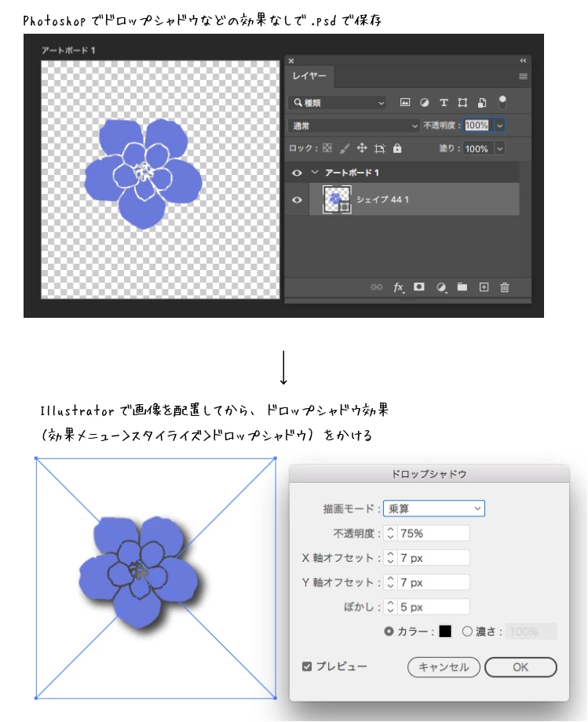Create new fill or adjustment layer

441,287
